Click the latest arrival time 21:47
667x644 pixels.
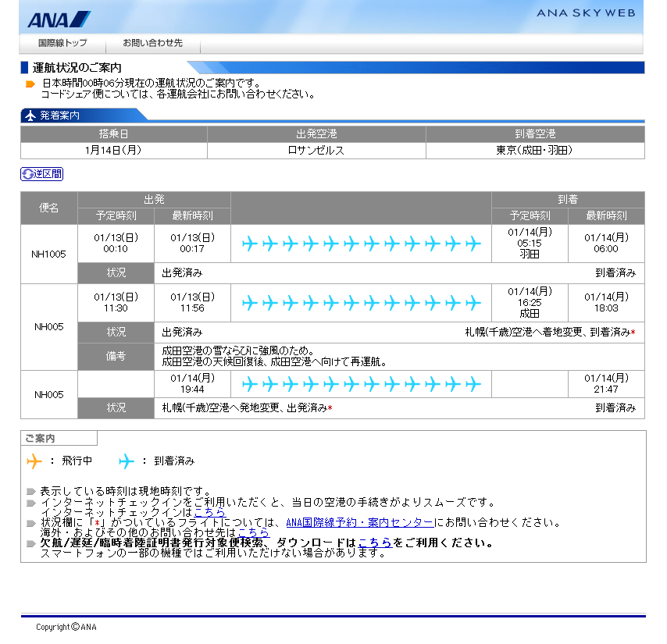(606, 384)
